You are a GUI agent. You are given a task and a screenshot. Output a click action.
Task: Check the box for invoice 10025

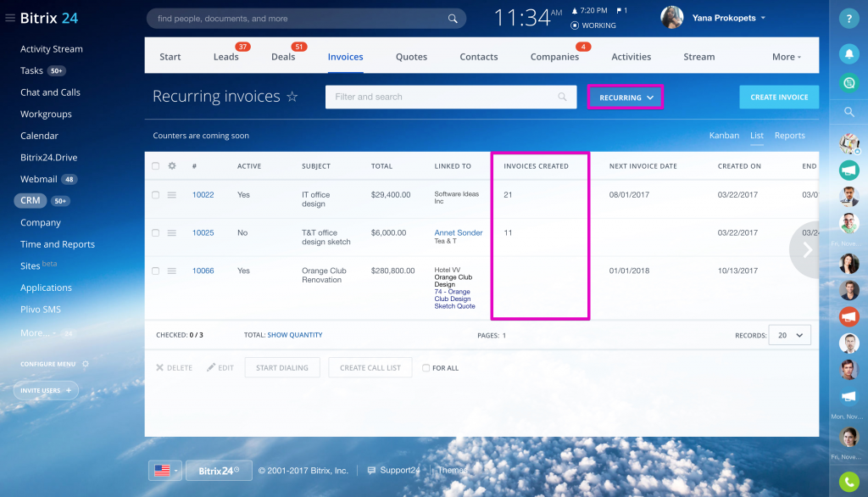(x=156, y=233)
